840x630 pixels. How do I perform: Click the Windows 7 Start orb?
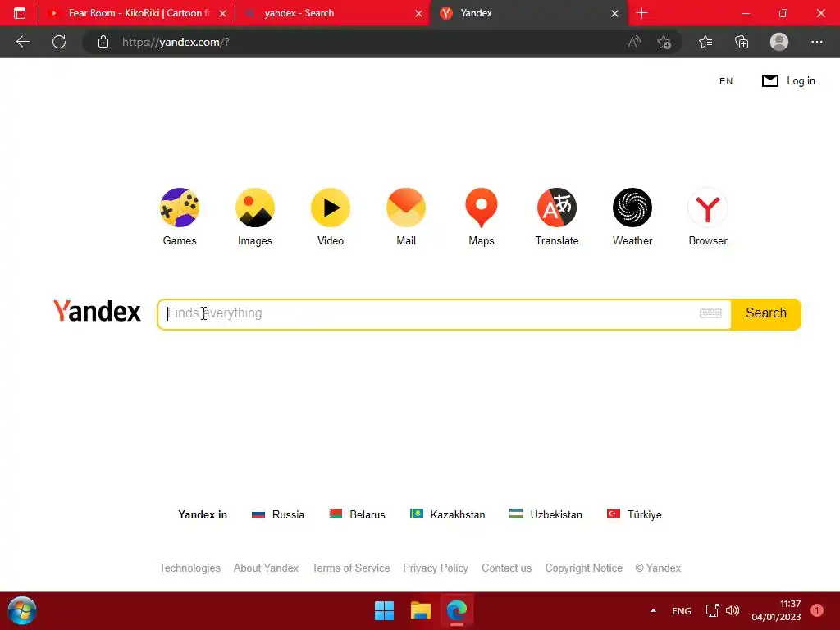click(22, 610)
